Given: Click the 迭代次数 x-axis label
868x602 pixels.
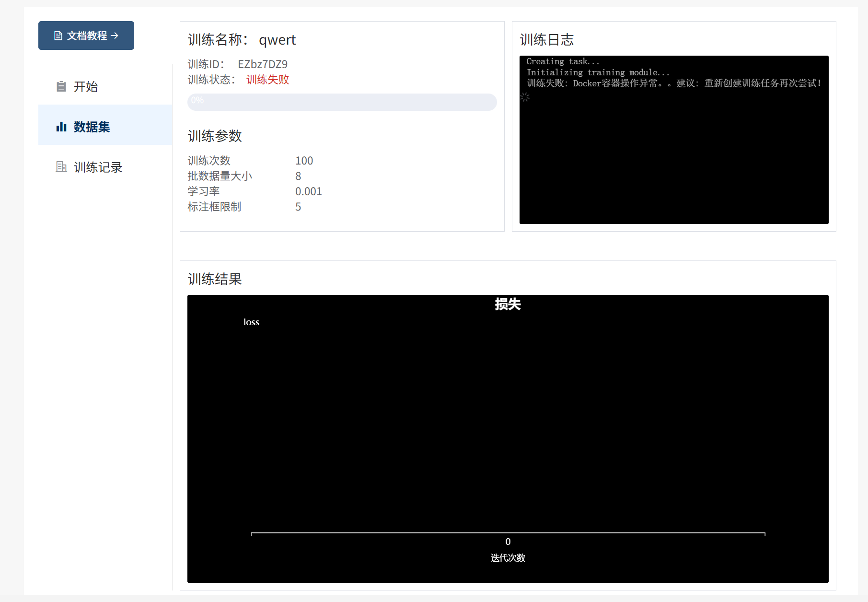Looking at the screenshot, I should pos(508,558).
